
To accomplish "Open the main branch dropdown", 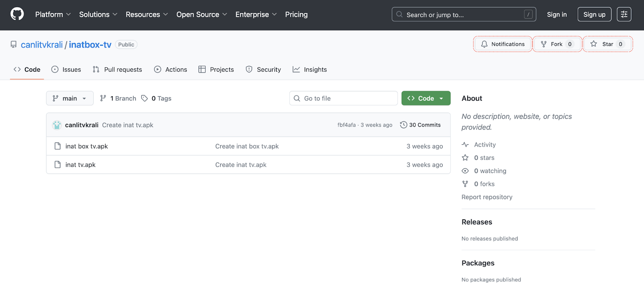I will point(70,99).
